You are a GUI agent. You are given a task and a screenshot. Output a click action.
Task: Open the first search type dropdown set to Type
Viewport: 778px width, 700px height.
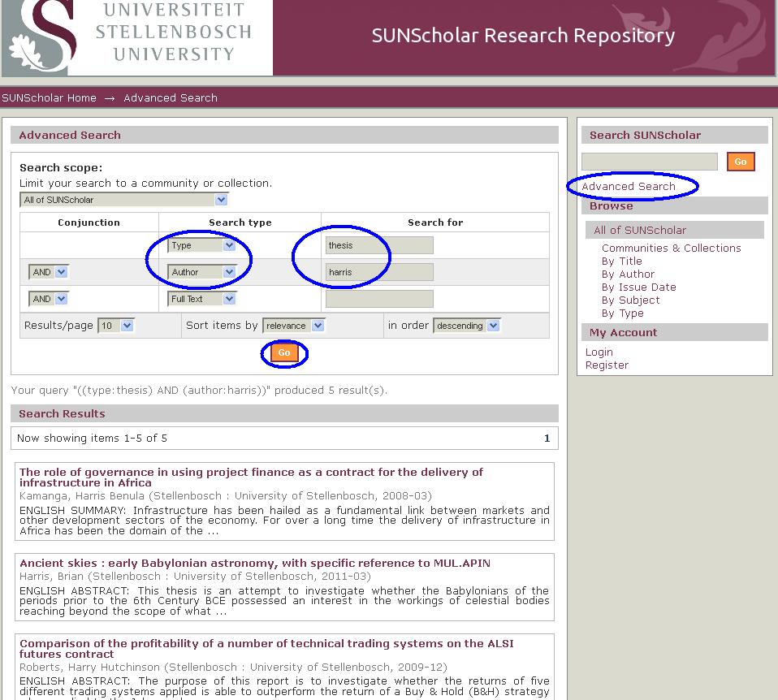pyautogui.click(x=201, y=245)
